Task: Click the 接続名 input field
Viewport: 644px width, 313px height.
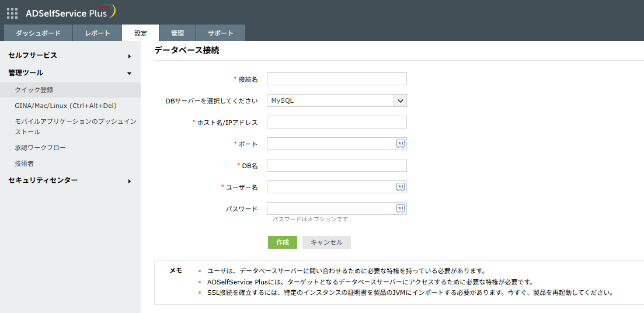Action: 336,79
